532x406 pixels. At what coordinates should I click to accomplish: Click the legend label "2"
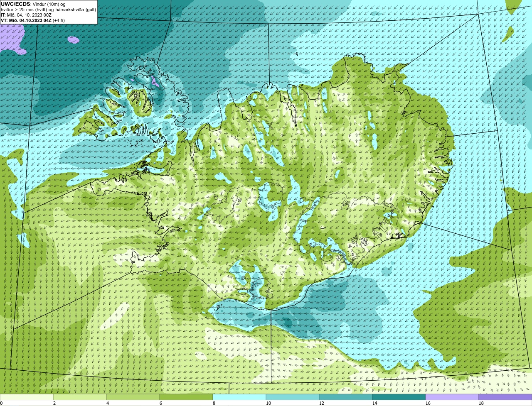point(54,403)
